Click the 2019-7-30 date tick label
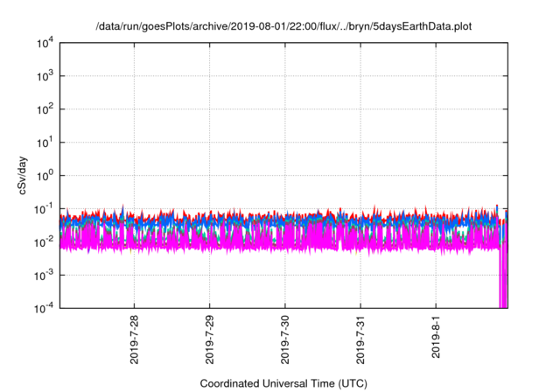 click(285, 339)
